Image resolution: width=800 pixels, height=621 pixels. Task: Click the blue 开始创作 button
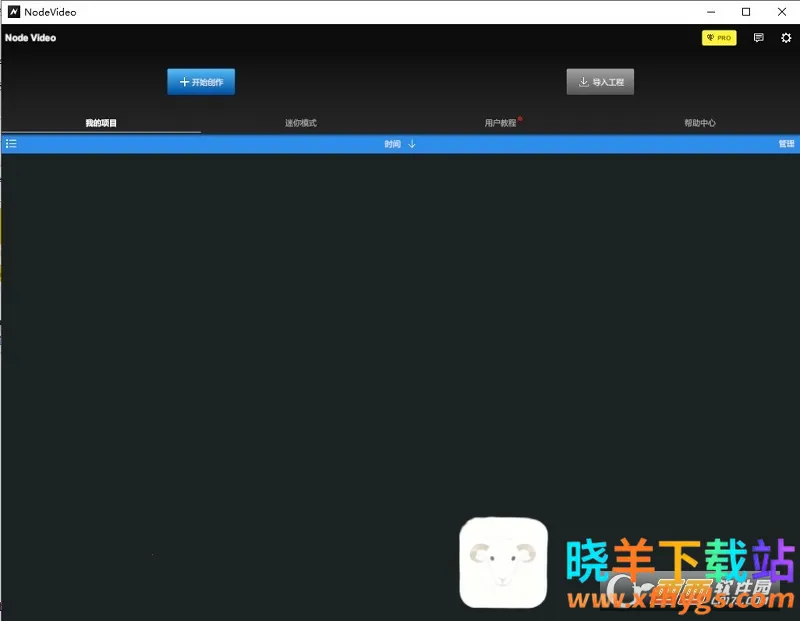(201, 82)
